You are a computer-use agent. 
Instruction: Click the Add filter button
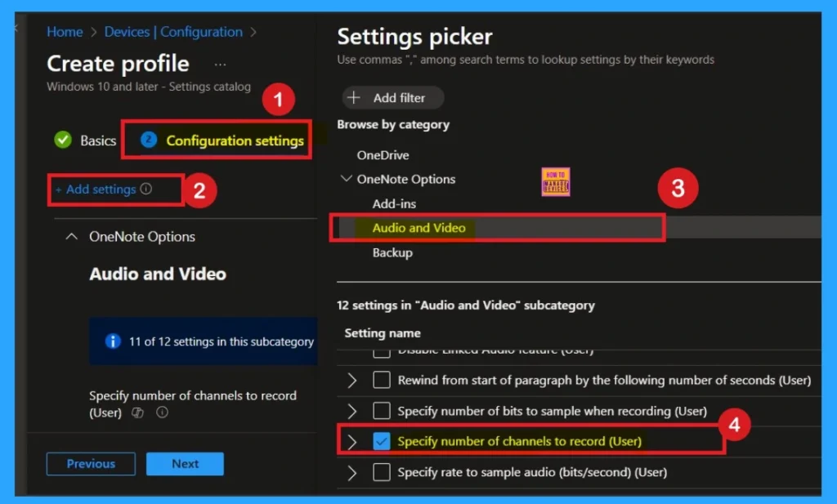(x=393, y=97)
